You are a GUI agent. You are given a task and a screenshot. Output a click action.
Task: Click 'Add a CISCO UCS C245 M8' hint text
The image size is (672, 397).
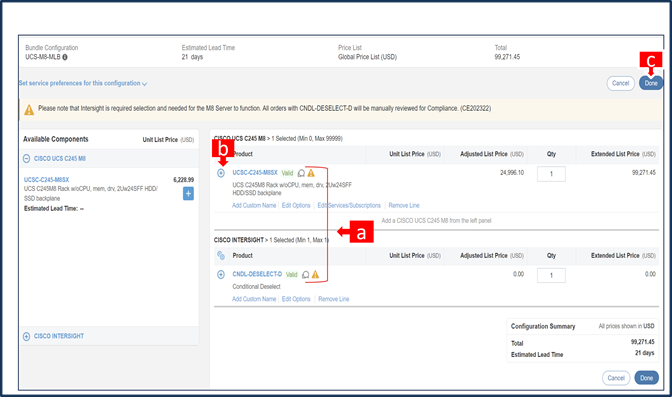pos(436,221)
